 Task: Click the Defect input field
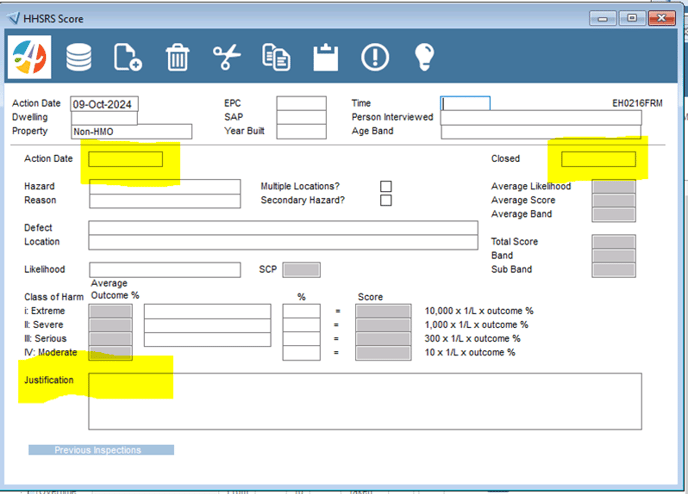283,228
